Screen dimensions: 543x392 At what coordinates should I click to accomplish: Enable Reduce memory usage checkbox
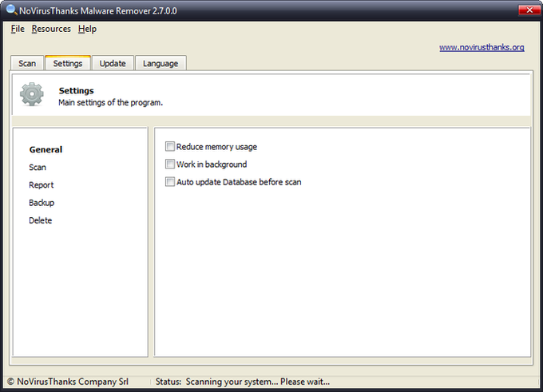click(169, 146)
